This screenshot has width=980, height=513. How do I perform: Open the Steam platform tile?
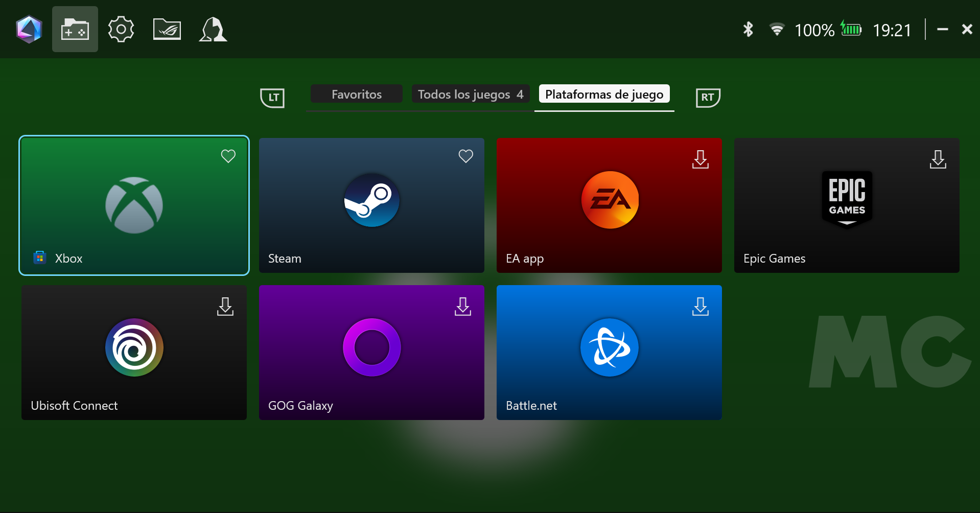pyautogui.click(x=371, y=205)
